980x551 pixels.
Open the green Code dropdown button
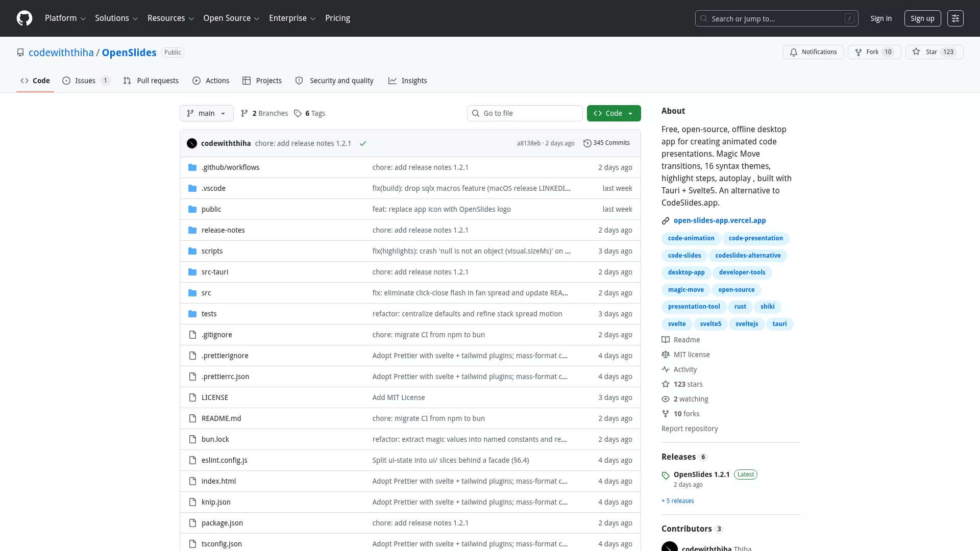pos(614,113)
